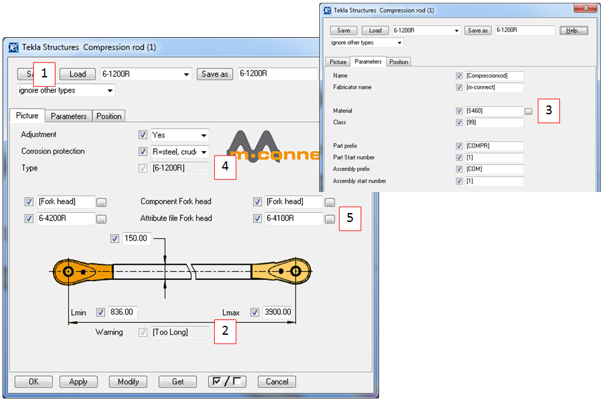Click browse button beside left Fork head field

pos(101,201)
